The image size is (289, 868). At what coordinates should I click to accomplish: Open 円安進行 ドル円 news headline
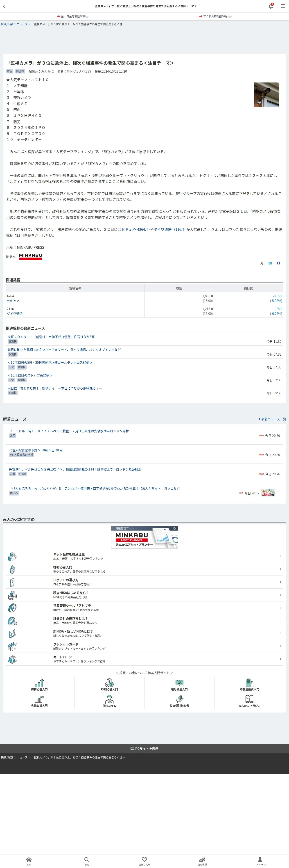click(x=75, y=469)
